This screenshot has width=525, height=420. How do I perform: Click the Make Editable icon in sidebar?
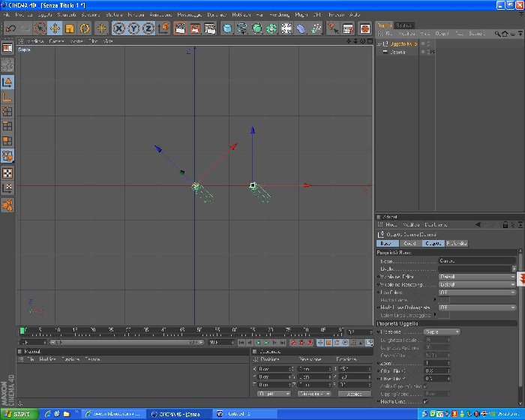point(7,64)
